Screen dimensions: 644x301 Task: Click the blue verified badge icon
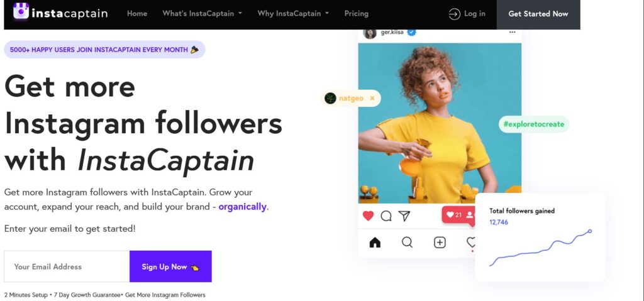(411, 32)
